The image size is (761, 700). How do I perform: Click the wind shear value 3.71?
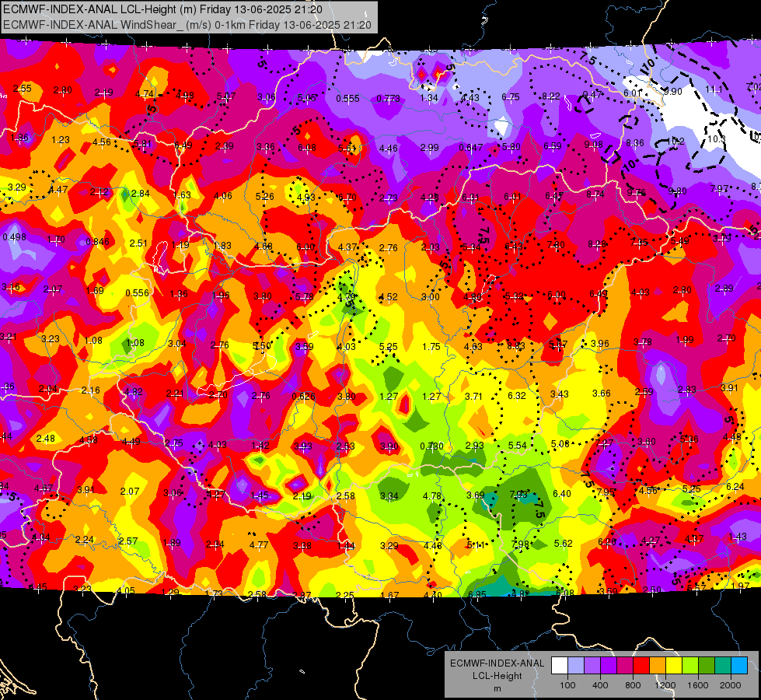click(x=473, y=397)
